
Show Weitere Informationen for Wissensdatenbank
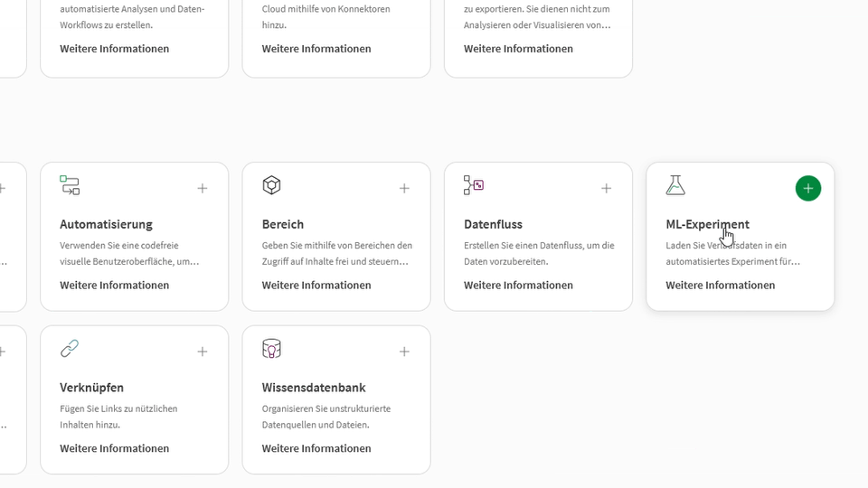[x=316, y=449]
